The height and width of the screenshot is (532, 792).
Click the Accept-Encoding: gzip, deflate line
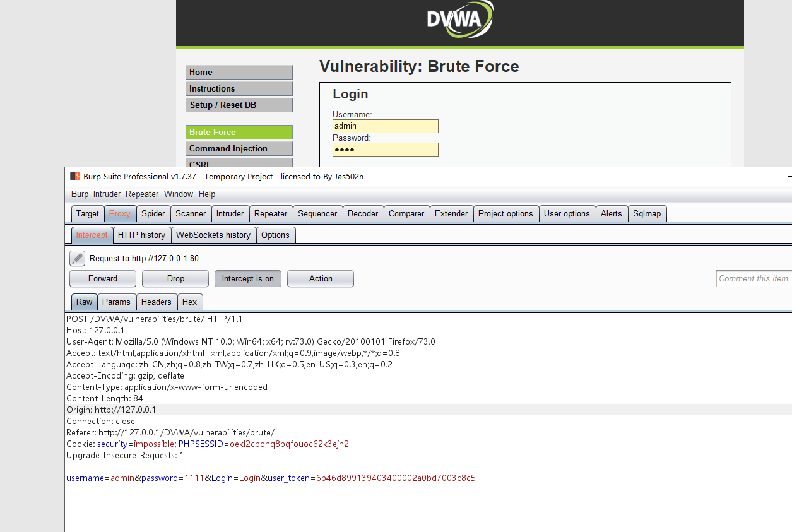126,375
